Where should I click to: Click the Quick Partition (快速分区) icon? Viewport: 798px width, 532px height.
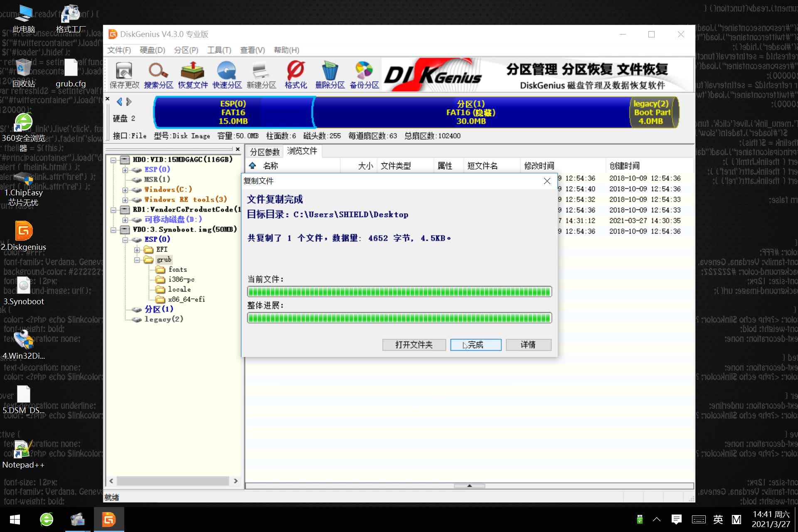tap(227, 75)
